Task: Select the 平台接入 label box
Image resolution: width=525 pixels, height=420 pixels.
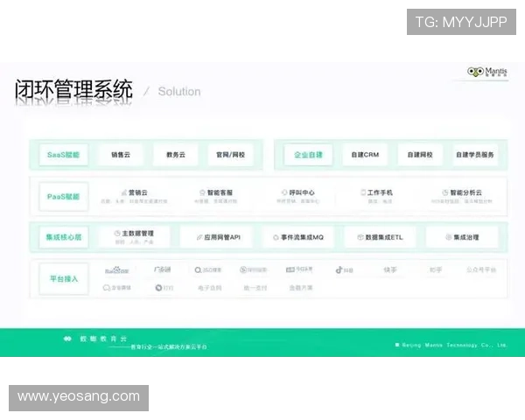Action: click(64, 278)
